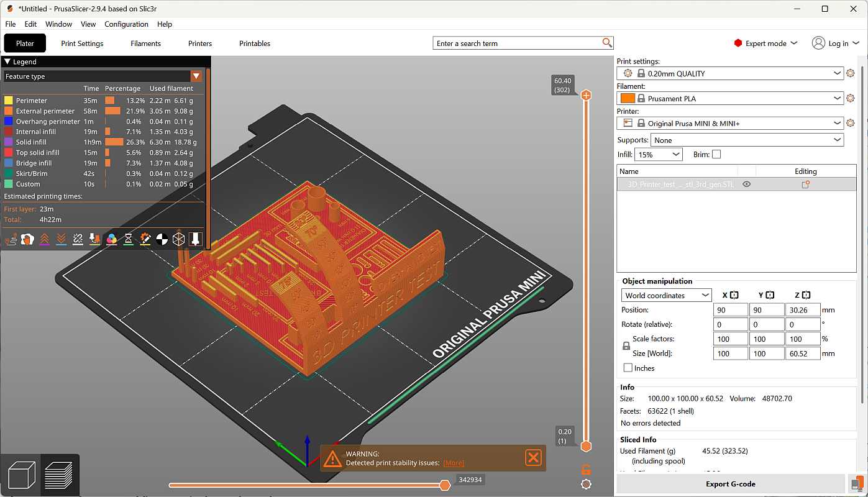Open the Supports dropdown

pos(746,140)
